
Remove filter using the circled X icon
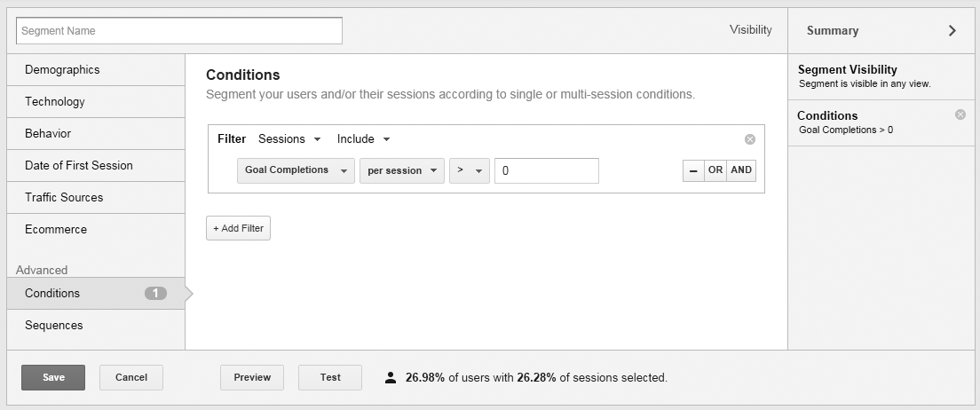coord(750,139)
